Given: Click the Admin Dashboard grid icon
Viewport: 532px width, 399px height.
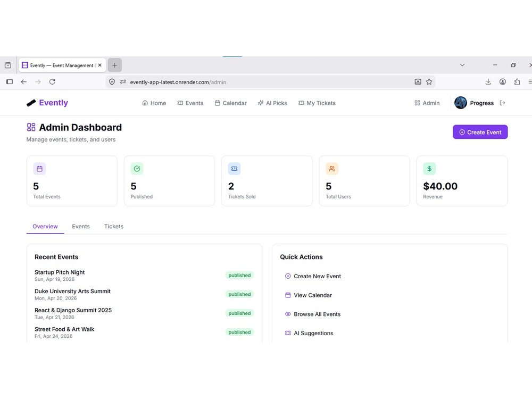Looking at the screenshot, I should click(x=31, y=127).
